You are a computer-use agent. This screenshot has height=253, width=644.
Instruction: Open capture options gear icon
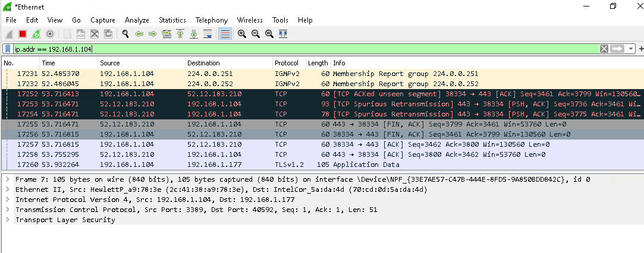pos(50,34)
